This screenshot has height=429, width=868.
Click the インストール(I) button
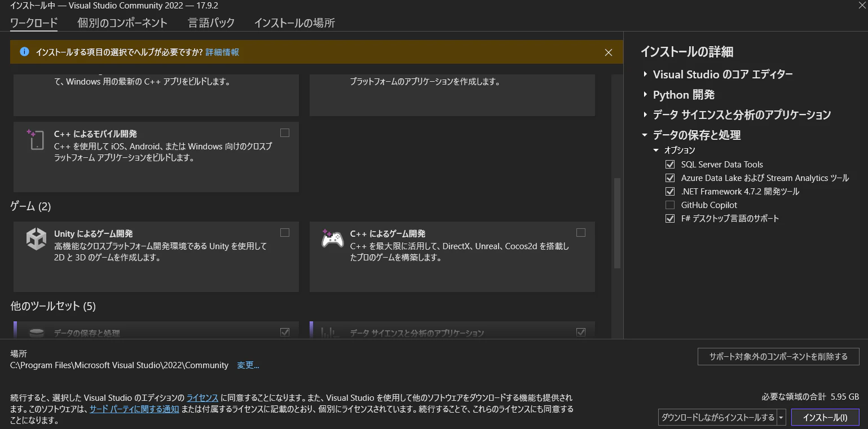click(825, 418)
